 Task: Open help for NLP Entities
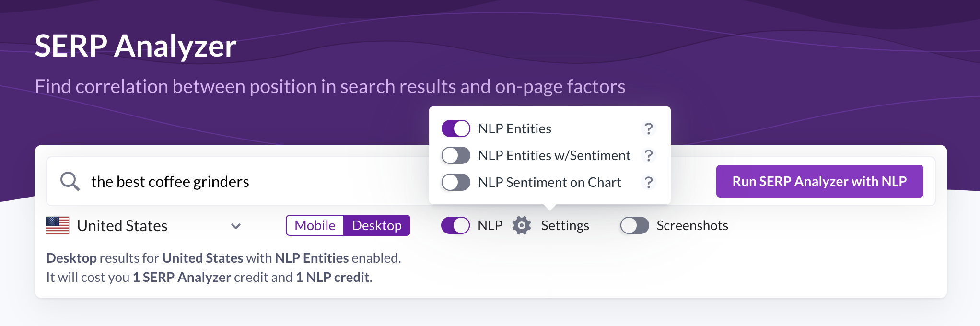[x=649, y=128]
